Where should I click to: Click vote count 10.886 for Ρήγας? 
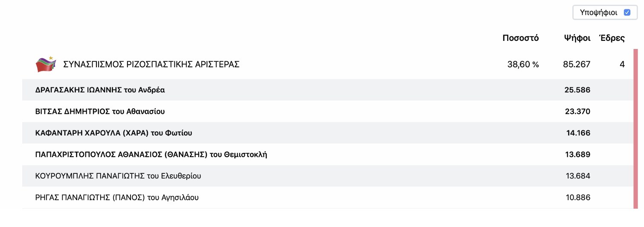[x=577, y=198]
